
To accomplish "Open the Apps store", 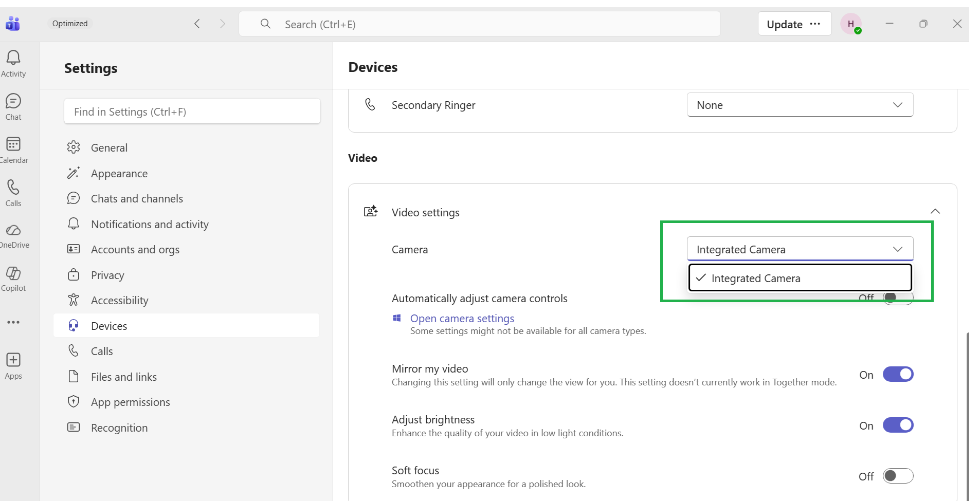I will click(13, 366).
